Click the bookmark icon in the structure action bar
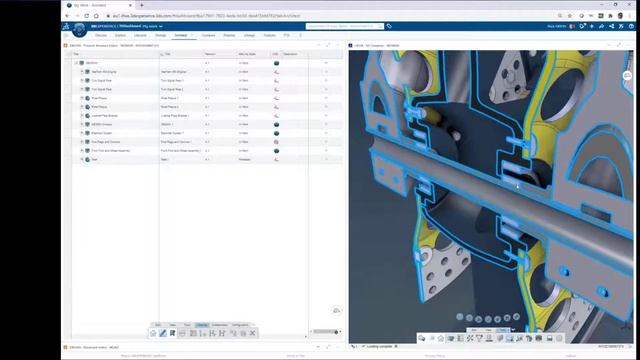This screenshot has width=640, height=360. [x=173, y=333]
